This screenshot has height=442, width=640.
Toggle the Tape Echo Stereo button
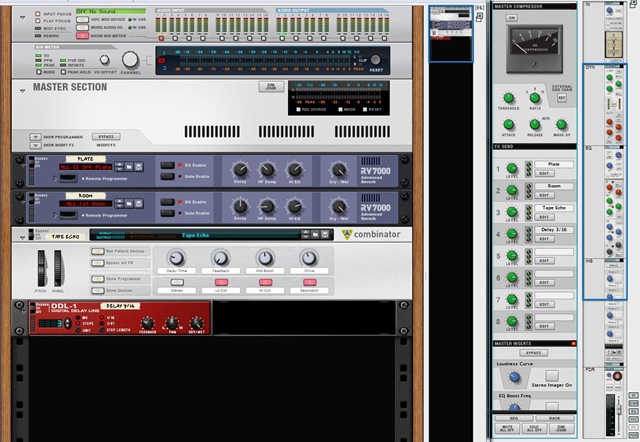point(177,282)
